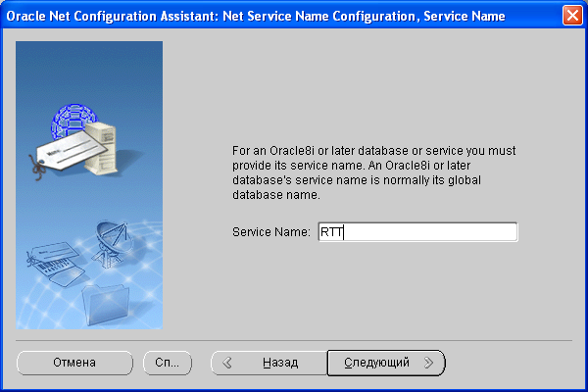The height and width of the screenshot is (392, 588).
Task: Click the window title bar text
Action: point(256,16)
